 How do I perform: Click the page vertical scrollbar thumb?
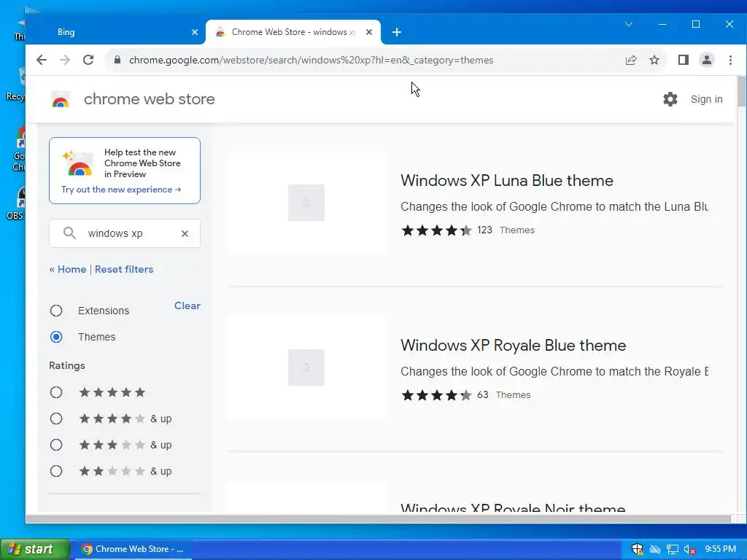click(742, 91)
